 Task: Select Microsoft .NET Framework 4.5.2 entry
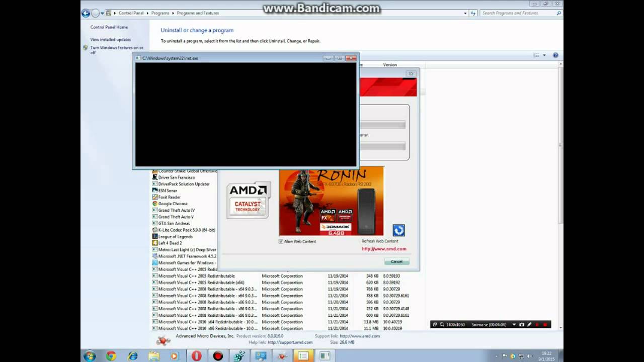pyautogui.click(x=187, y=256)
